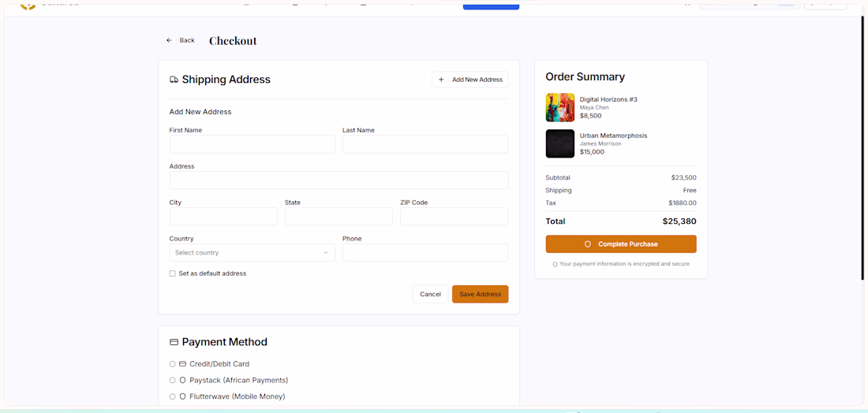Open the Digital Horizons #3 artwork thumbnail
The image size is (868, 413).
(560, 107)
